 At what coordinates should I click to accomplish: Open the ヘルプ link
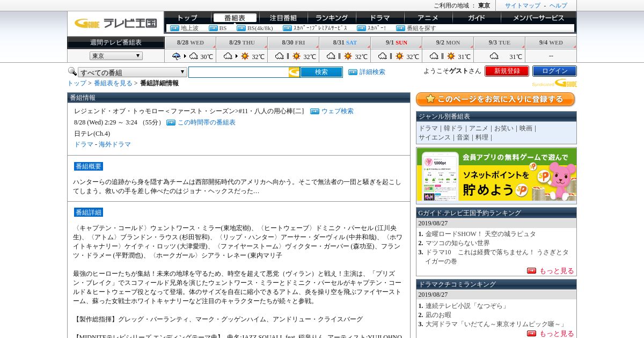[558, 5]
